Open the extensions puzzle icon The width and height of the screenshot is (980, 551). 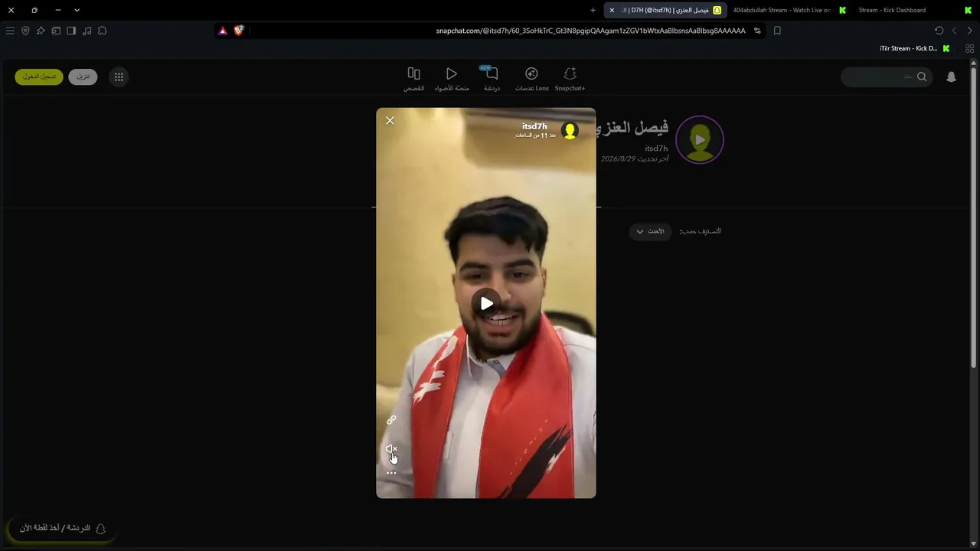coord(102,31)
